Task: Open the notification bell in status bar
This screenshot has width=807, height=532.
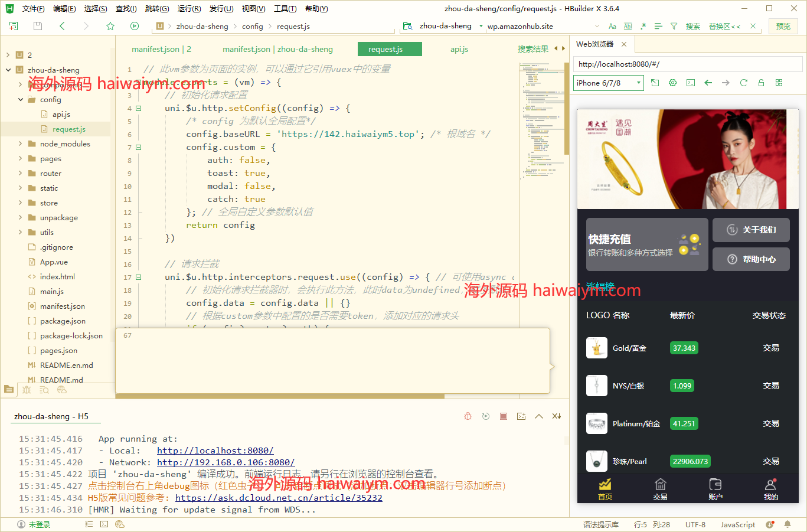Action: click(x=787, y=524)
